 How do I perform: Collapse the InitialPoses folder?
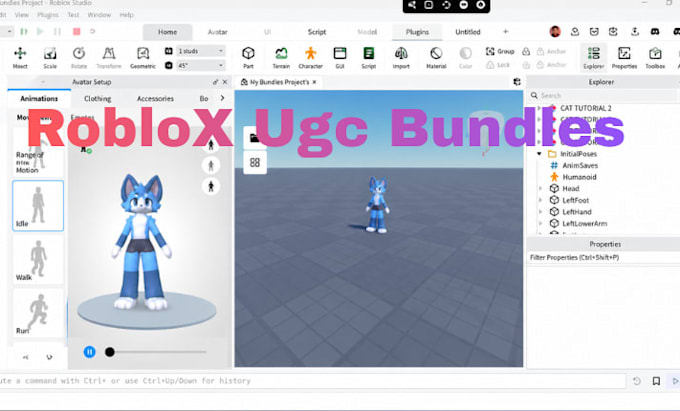tap(539, 153)
